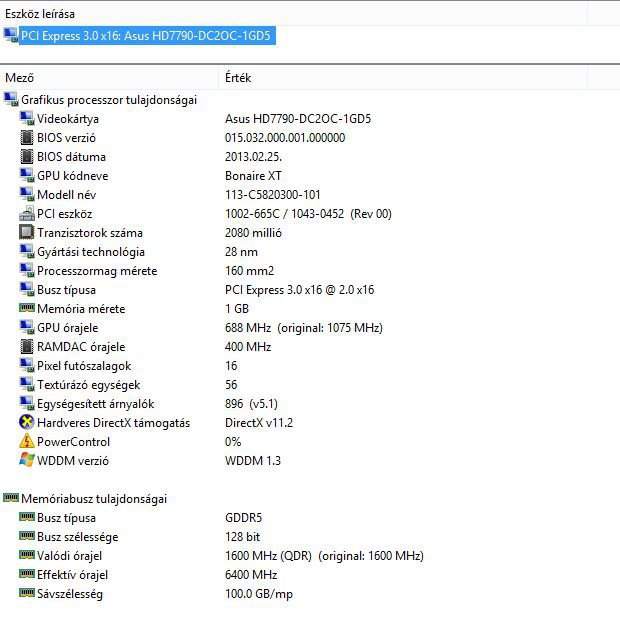The width and height of the screenshot is (620, 621).
Task: Click the Modell név row icon
Action: pyautogui.click(x=27, y=194)
